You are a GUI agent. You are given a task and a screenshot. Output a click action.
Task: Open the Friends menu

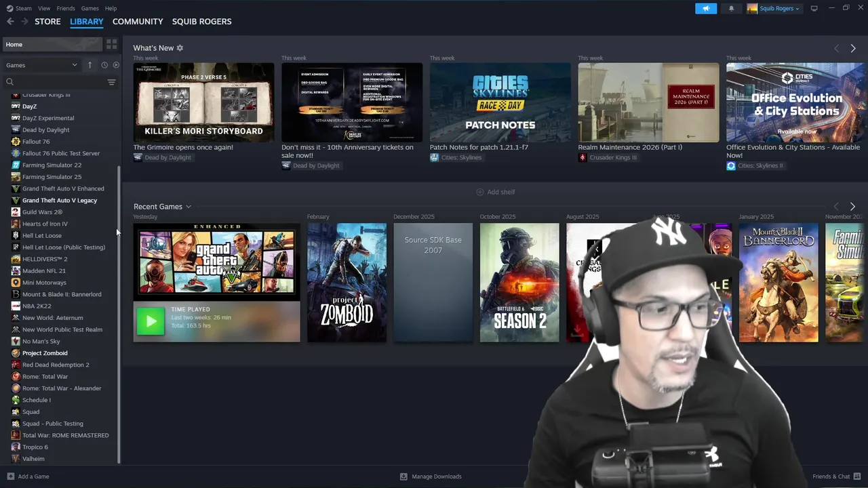click(x=66, y=8)
